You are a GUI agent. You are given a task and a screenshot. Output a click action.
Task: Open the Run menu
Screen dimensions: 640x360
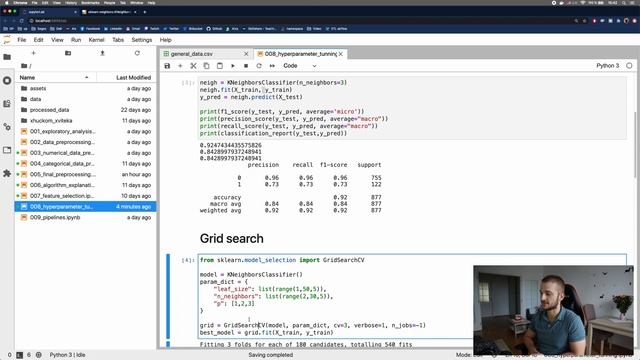[76, 40]
